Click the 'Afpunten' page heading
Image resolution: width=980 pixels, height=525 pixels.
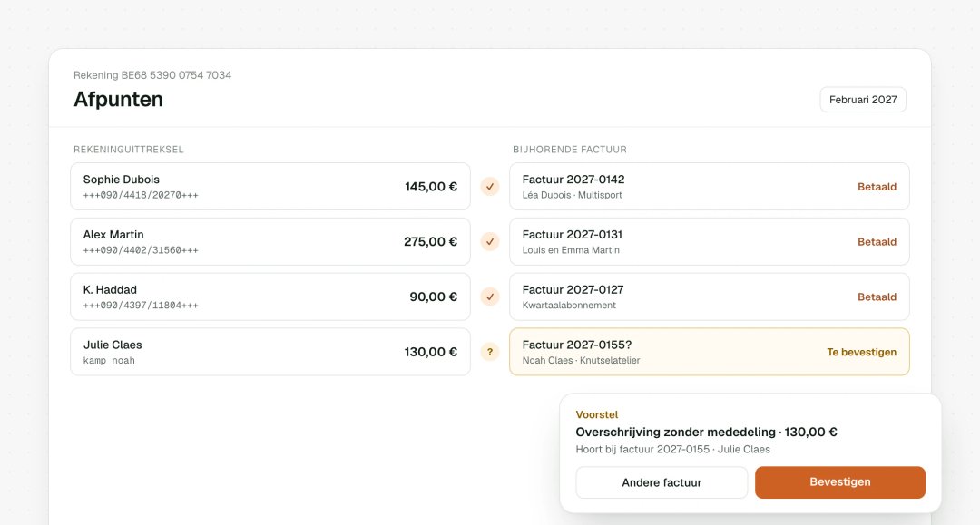tap(118, 99)
